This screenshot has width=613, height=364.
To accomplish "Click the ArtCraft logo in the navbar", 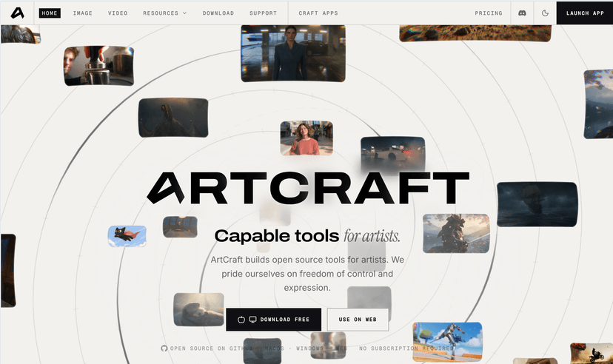I will 17,13.
